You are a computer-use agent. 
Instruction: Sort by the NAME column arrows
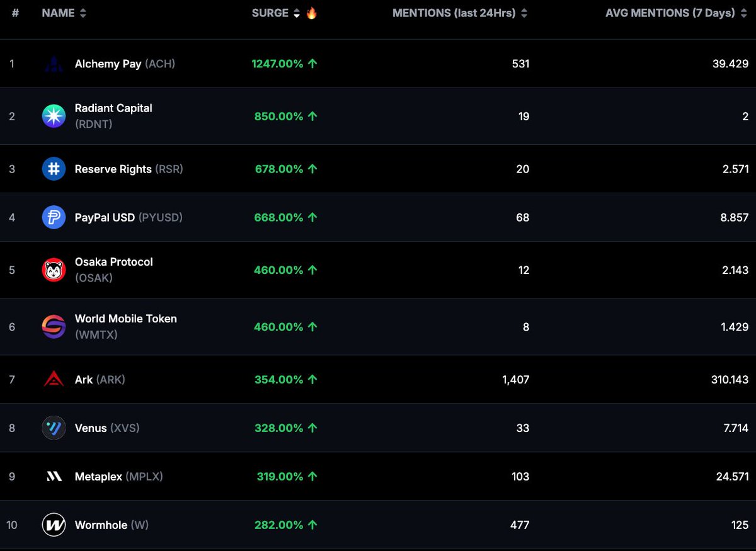tap(83, 13)
